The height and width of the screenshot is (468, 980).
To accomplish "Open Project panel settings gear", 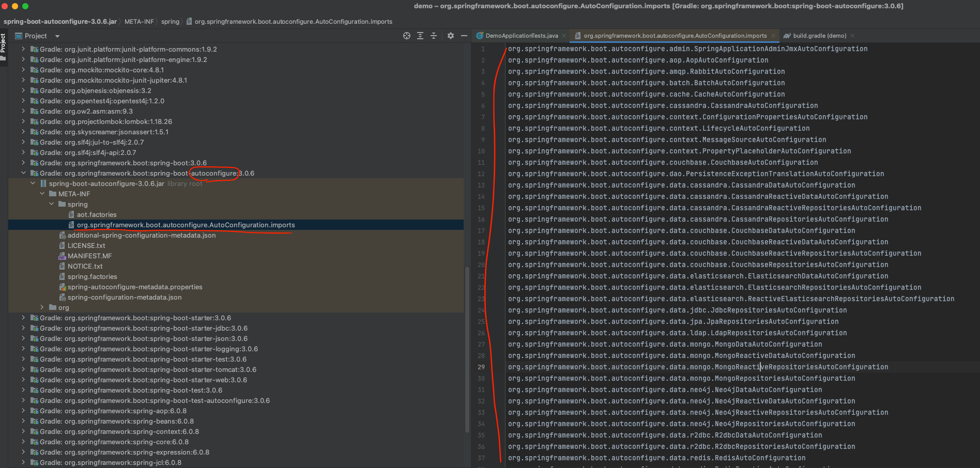I will [451, 36].
